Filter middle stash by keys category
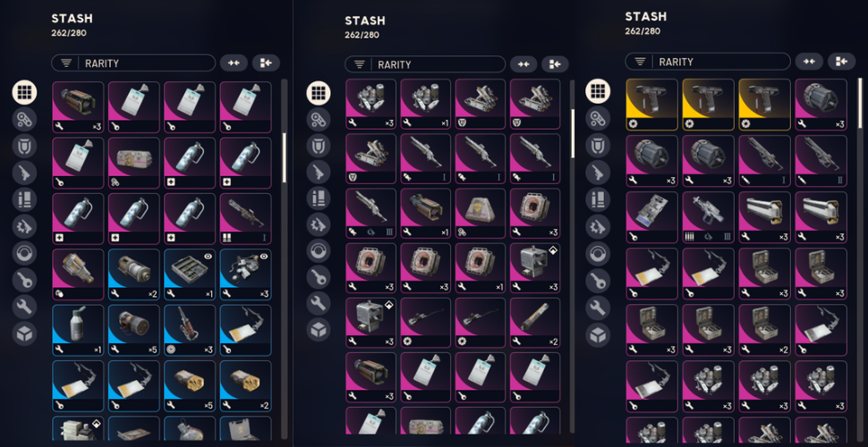868x447 pixels. (x=319, y=276)
